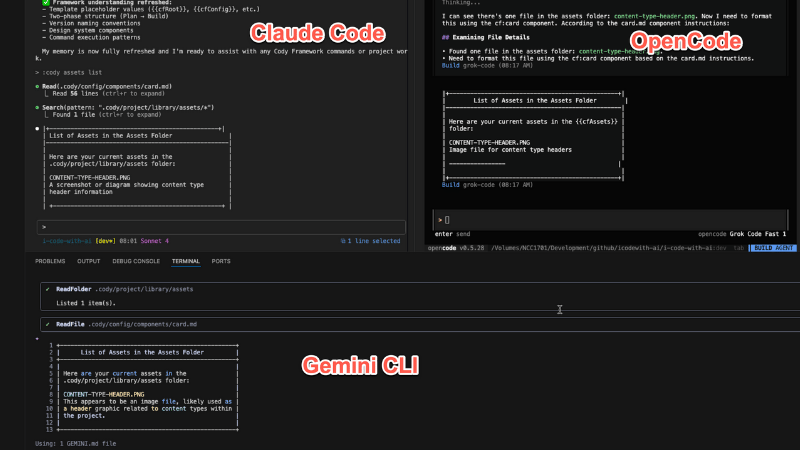Open the PORTS panel tab
The height and width of the screenshot is (450, 800).
coord(220,261)
